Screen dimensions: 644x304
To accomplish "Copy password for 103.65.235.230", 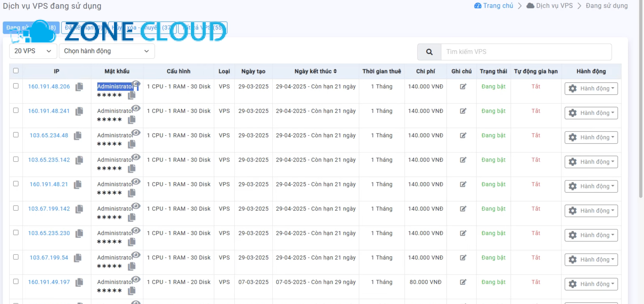I will [x=132, y=242].
